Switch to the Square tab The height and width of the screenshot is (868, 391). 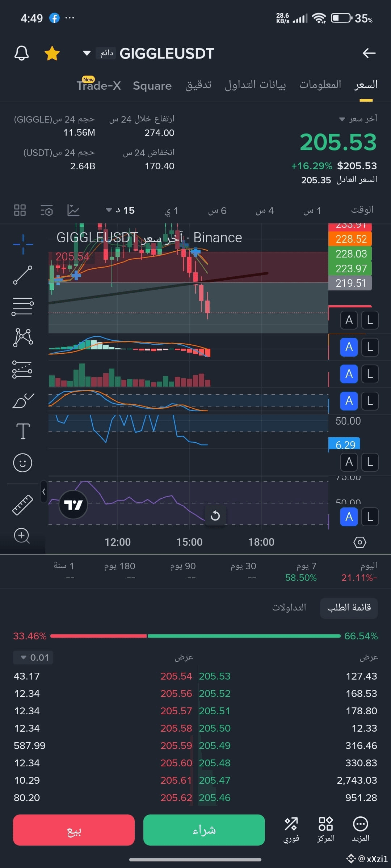pos(152,86)
